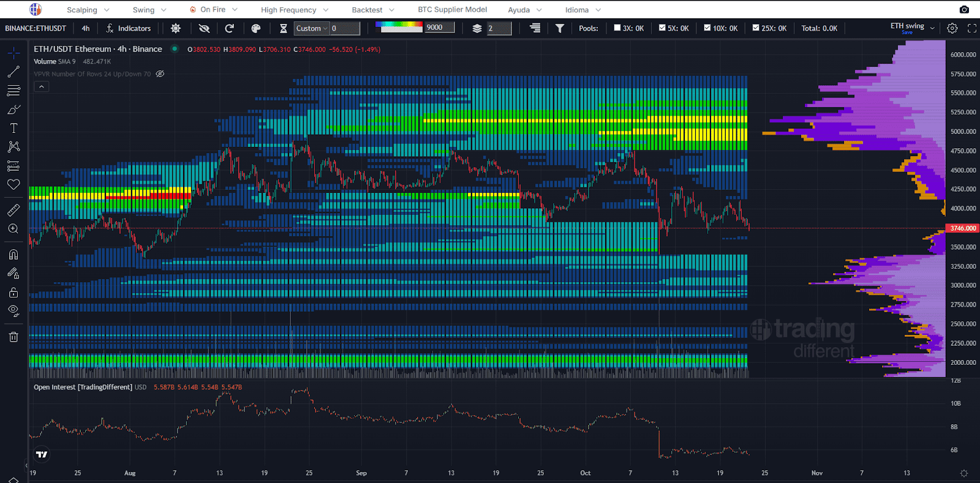Select the crosshair cursor tool
980x483 pixels.
tap(13, 53)
